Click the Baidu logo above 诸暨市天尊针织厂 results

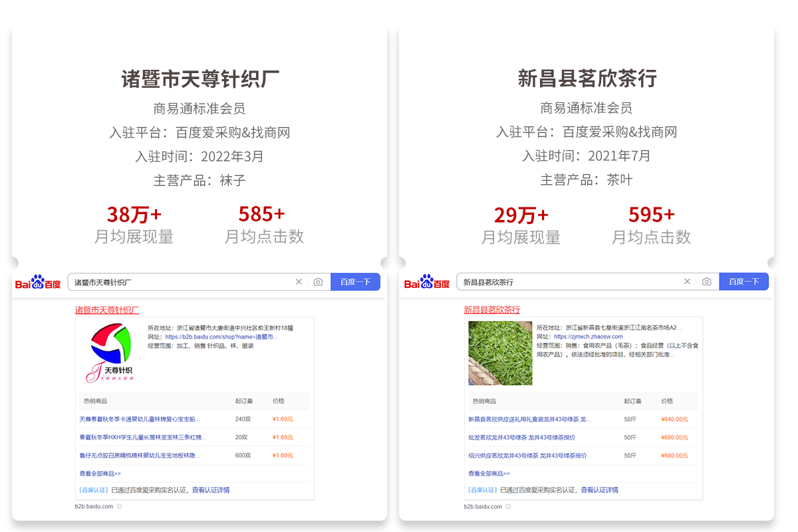pos(38,283)
